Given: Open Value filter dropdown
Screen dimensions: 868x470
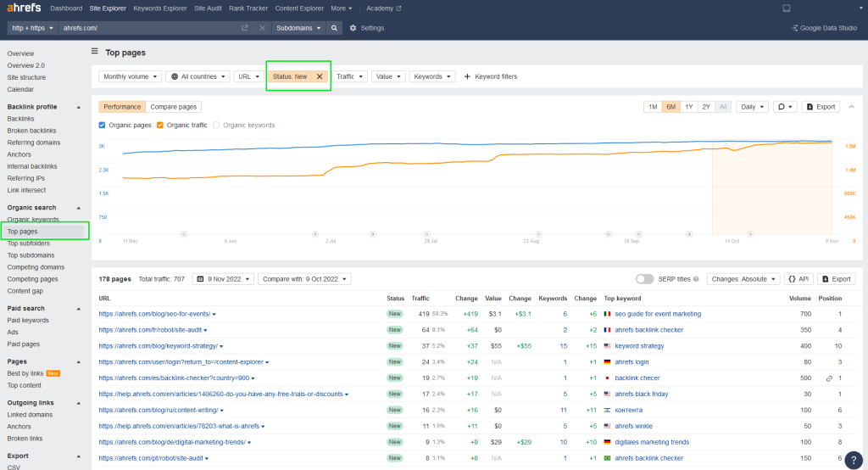Looking at the screenshot, I should point(388,76).
